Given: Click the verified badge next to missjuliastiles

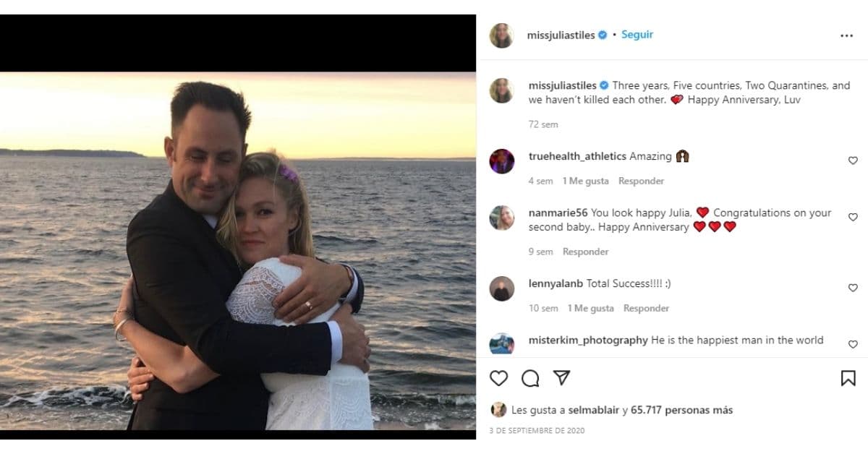Looking at the screenshot, I should 600,34.
